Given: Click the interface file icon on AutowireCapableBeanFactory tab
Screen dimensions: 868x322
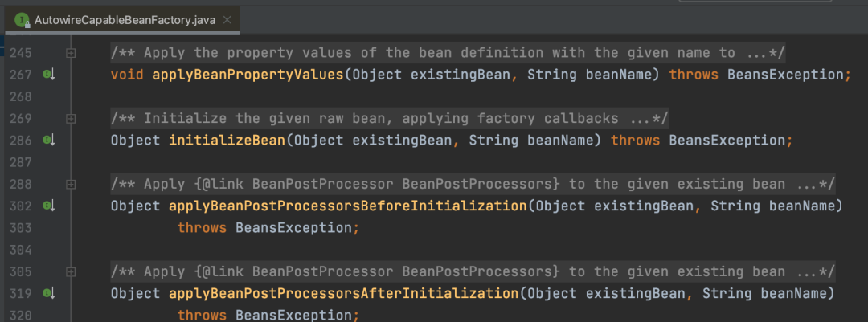Looking at the screenshot, I should coord(23,21).
